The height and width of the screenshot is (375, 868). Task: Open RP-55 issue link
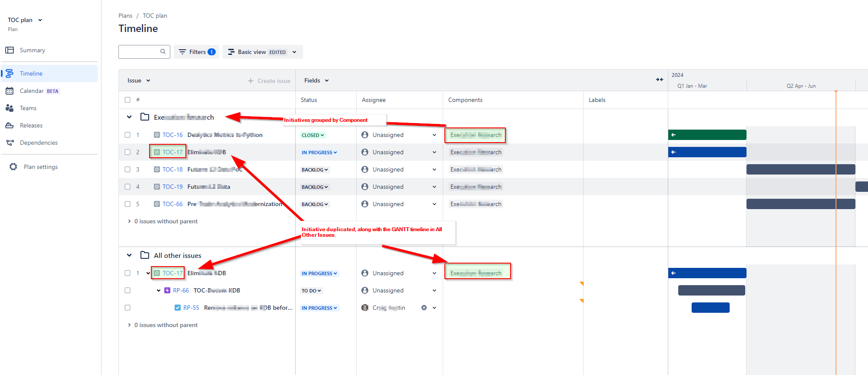point(191,308)
